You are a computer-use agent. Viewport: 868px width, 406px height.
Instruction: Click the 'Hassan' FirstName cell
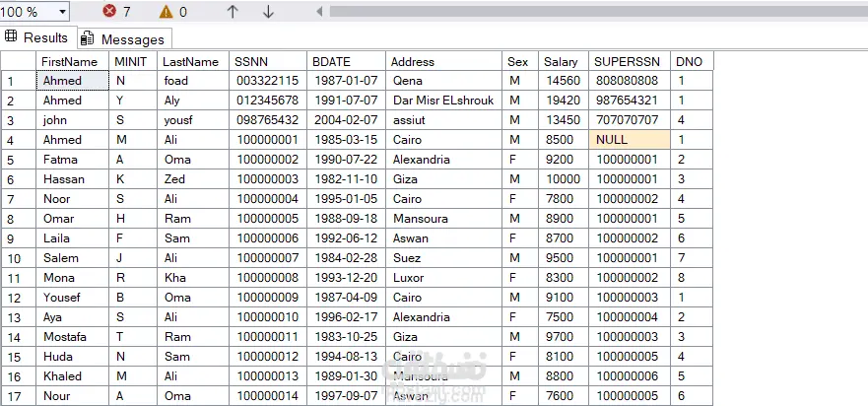[x=73, y=179]
